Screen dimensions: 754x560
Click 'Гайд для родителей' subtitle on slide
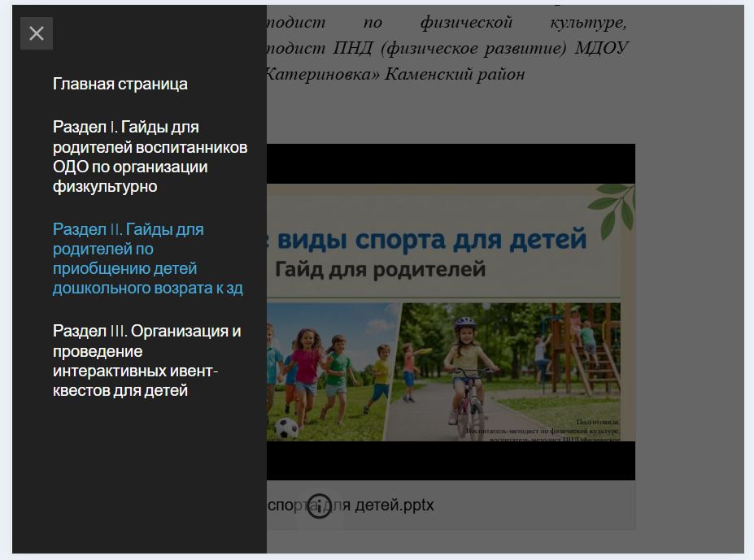380,269
